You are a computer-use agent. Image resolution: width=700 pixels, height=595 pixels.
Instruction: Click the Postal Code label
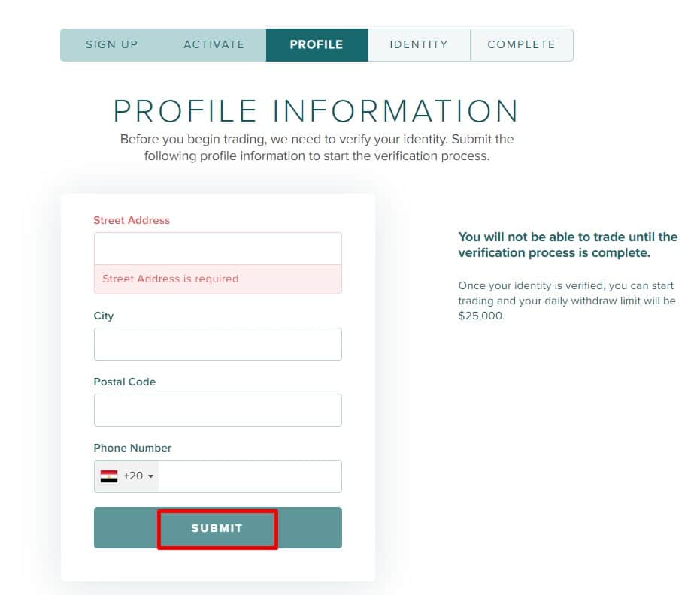pyautogui.click(x=125, y=382)
